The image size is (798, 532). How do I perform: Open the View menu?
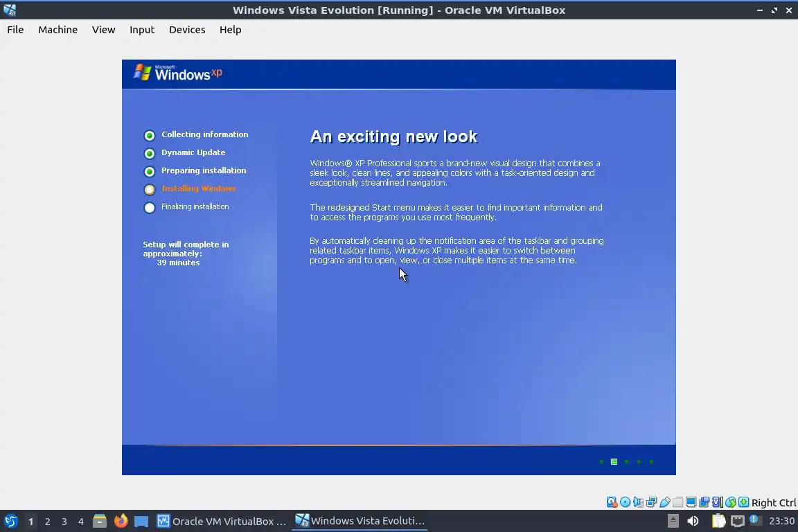click(103, 30)
